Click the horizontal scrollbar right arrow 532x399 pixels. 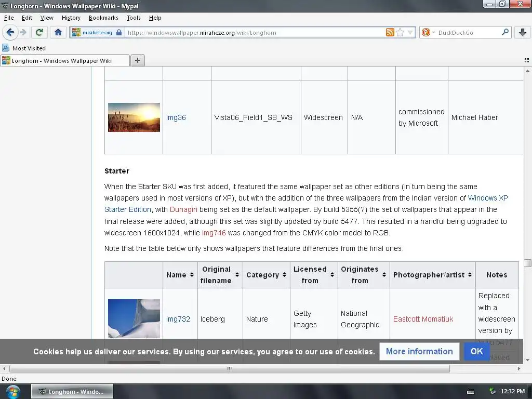[x=519, y=368]
